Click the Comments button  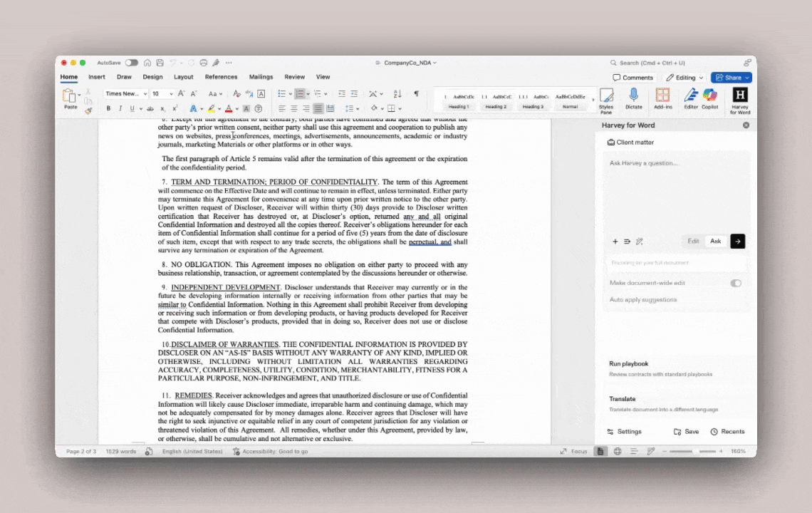633,78
